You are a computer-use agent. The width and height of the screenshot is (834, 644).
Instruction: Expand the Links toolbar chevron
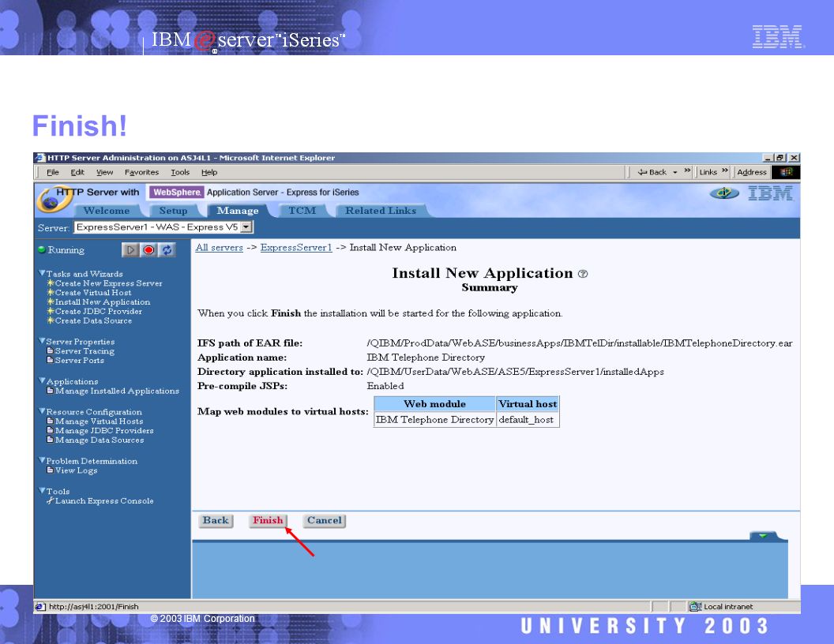pyautogui.click(x=725, y=171)
